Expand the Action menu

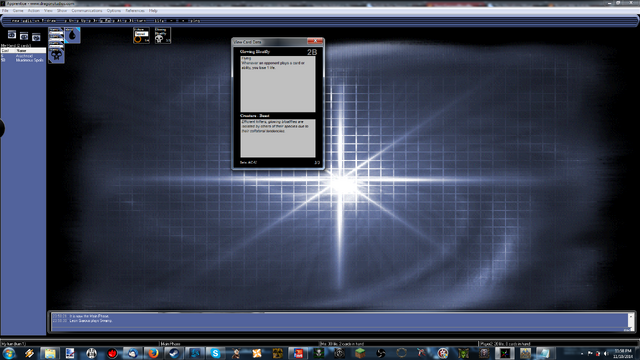(33, 11)
